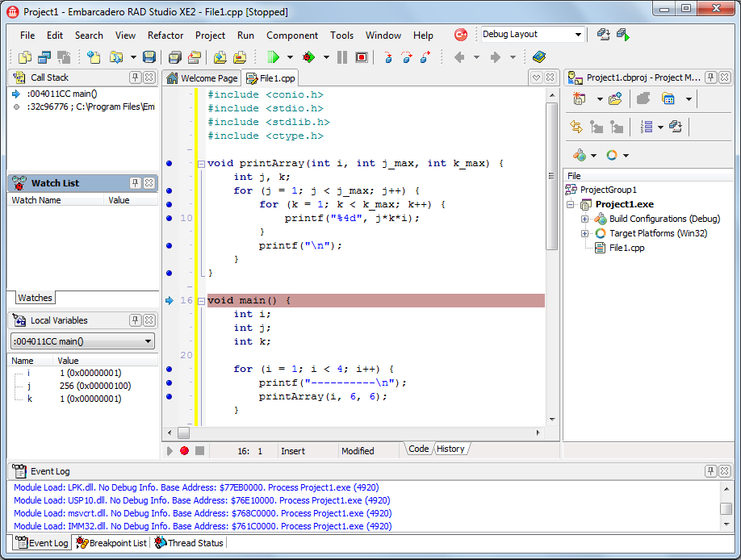This screenshot has height=560, width=741.
Task: Open the Run button dropdown arrow
Action: tap(290, 57)
